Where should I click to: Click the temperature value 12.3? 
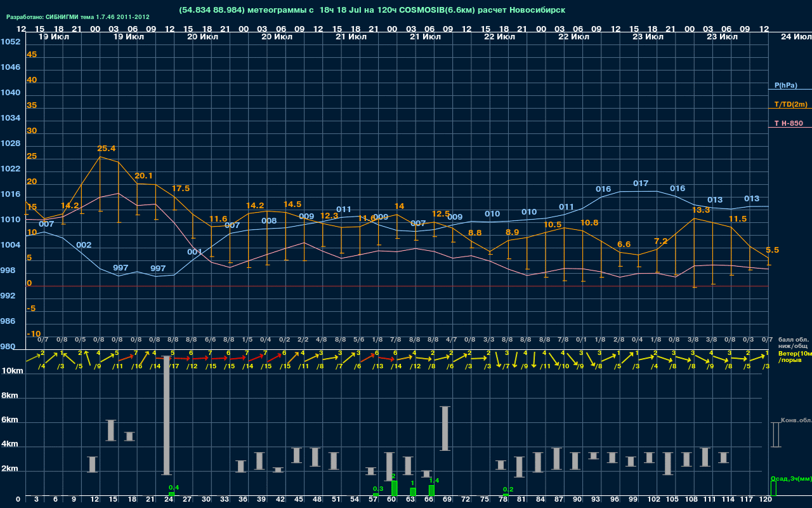[x=329, y=216]
